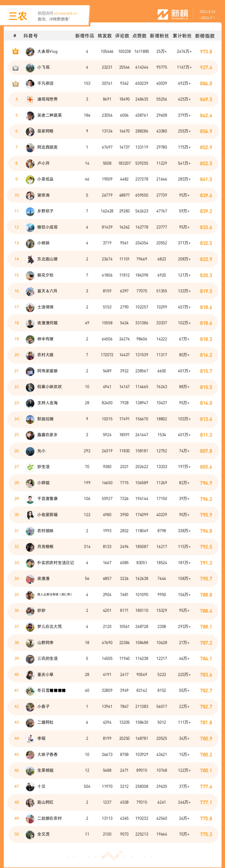Open account name 吴老二种蔬菜
The image size is (225, 868).
[x=49, y=115]
